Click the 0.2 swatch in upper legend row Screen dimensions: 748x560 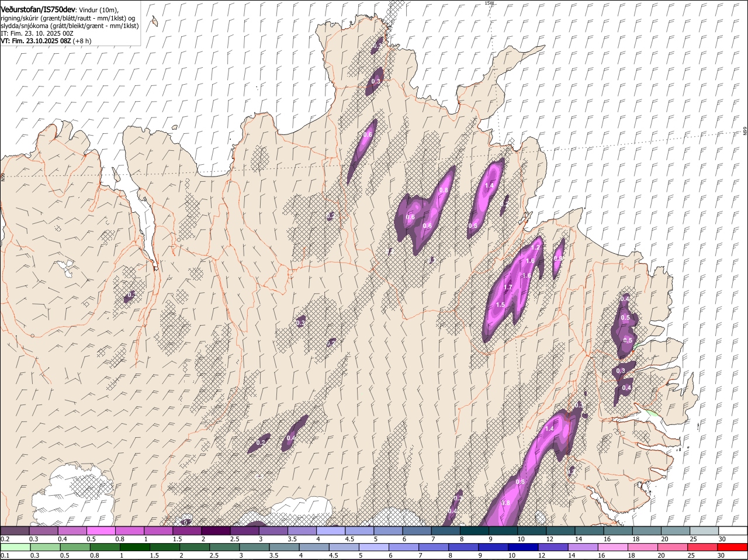click(x=15, y=531)
